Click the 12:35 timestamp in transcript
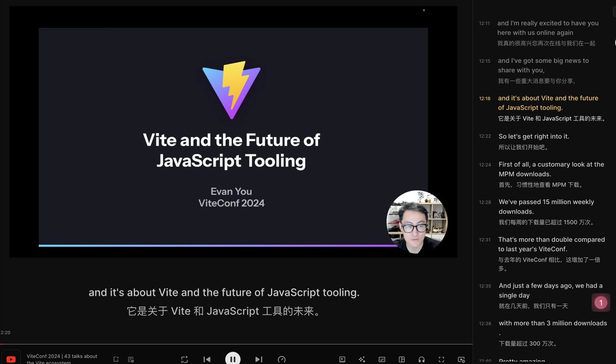This screenshot has height=364, width=616. pos(485,287)
